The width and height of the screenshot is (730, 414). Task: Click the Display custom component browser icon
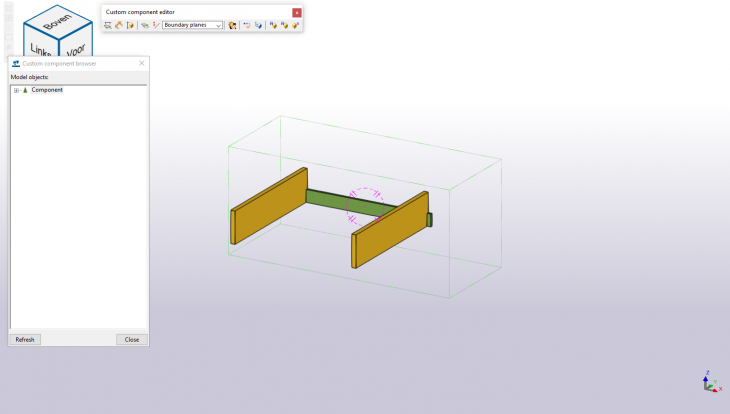pyautogui.click(x=108, y=25)
